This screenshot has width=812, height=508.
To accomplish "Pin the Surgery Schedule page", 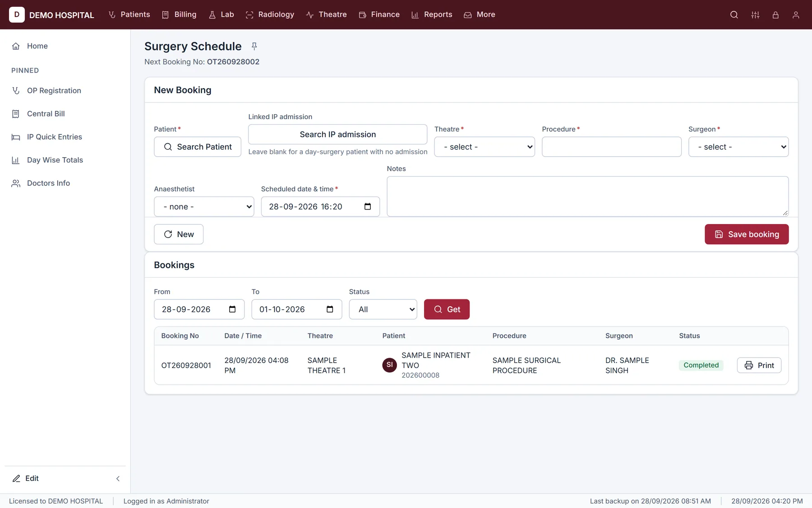I will (x=254, y=46).
